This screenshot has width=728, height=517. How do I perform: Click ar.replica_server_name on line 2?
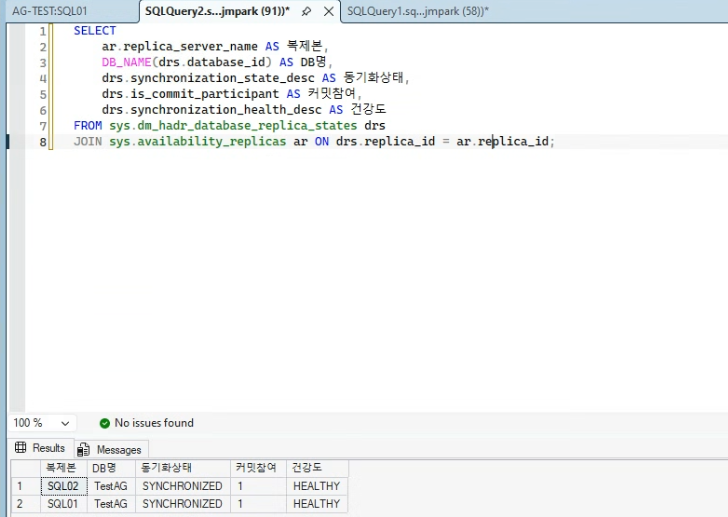(180, 46)
